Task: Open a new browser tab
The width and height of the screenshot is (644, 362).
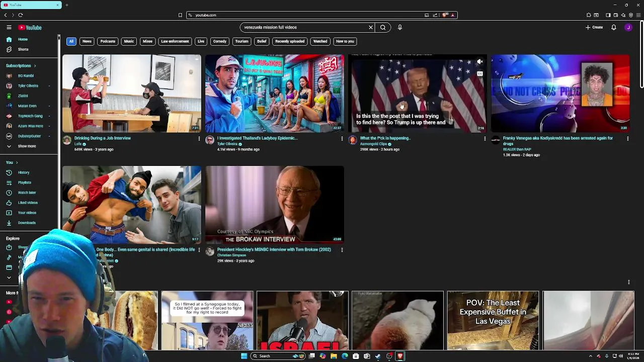Action: (66, 5)
